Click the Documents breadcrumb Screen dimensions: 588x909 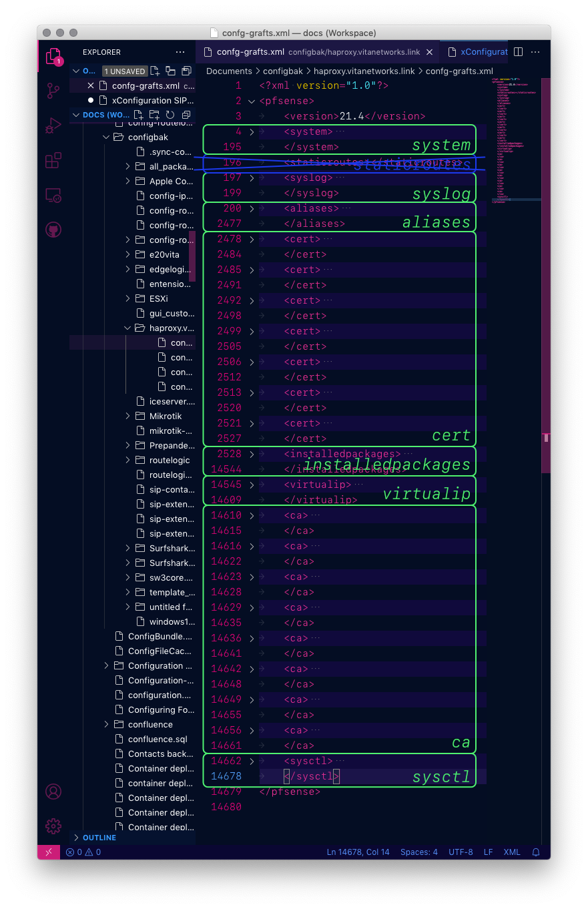click(x=229, y=71)
